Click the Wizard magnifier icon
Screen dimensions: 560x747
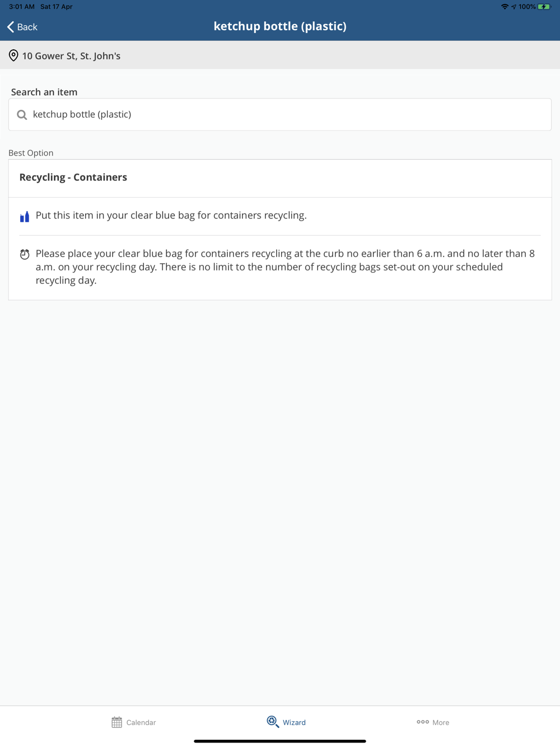click(273, 722)
